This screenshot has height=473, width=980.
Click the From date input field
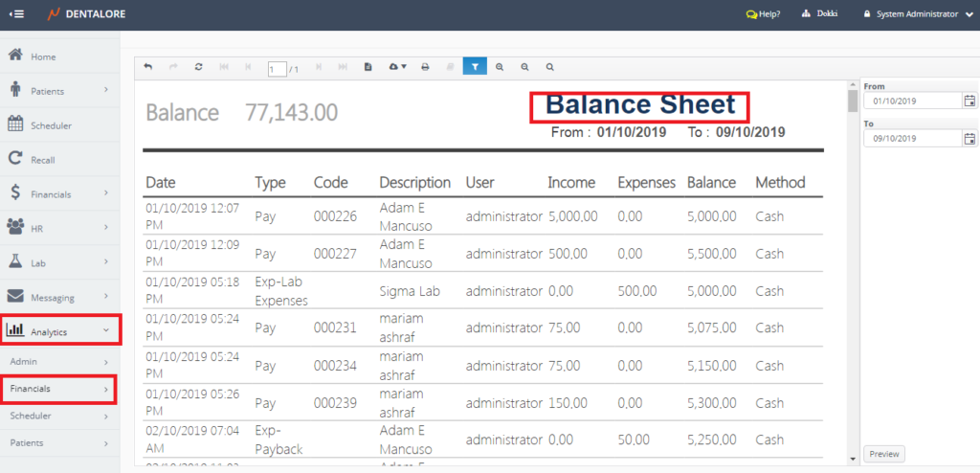coord(912,101)
